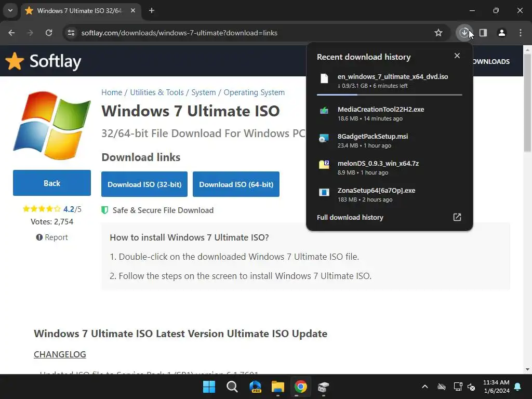
Task: Open site information icon in the address bar
Action: (71, 33)
